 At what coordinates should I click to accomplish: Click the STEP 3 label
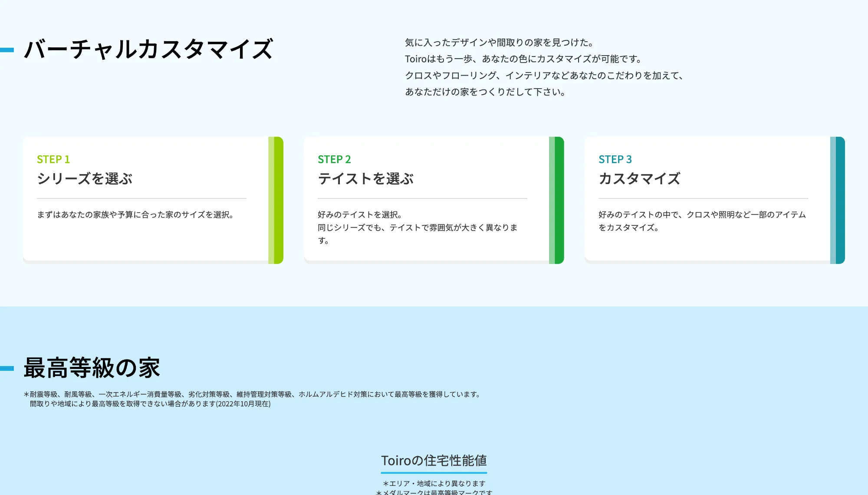(x=615, y=159)
